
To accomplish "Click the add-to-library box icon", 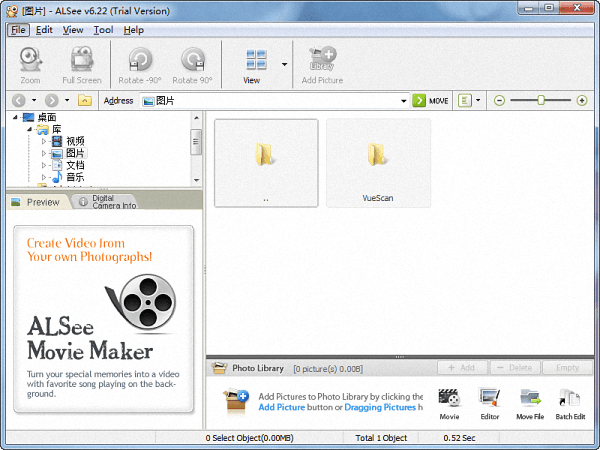I will tap(236, 401).
